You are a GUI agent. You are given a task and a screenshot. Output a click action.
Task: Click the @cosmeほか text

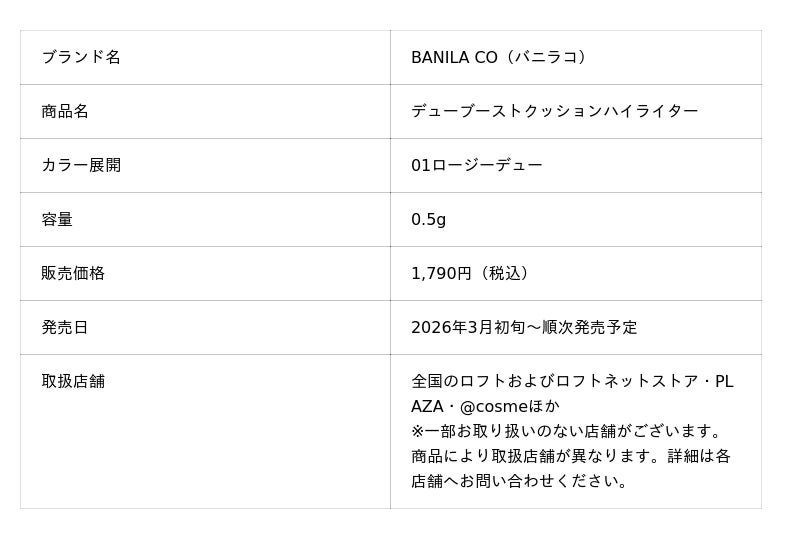pos(509,406)
